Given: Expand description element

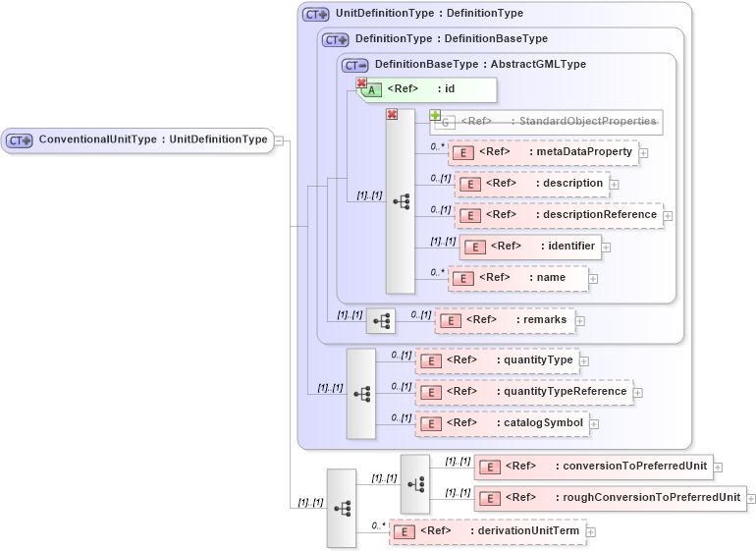Looking at the screenshot, I should pyautogui.click(x=614, y=185).
